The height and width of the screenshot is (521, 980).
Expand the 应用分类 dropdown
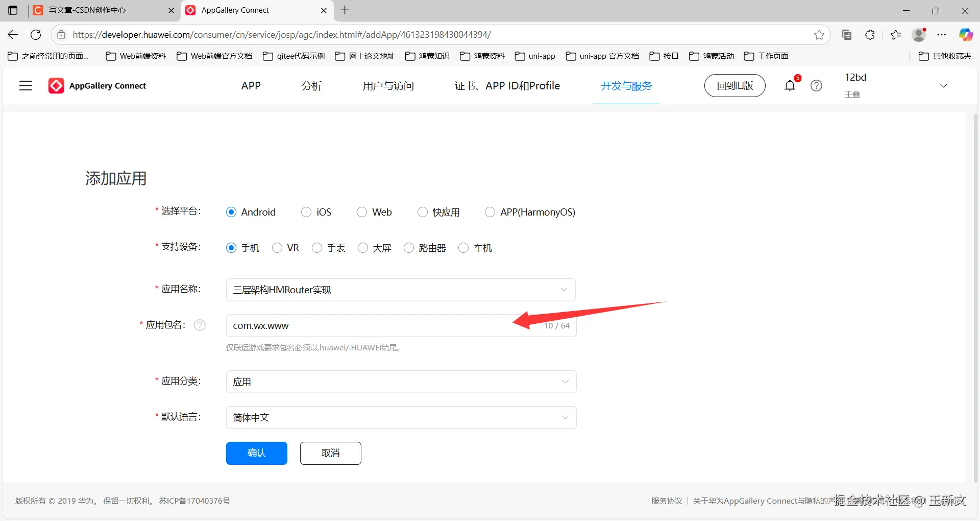(x=401, y=382)
